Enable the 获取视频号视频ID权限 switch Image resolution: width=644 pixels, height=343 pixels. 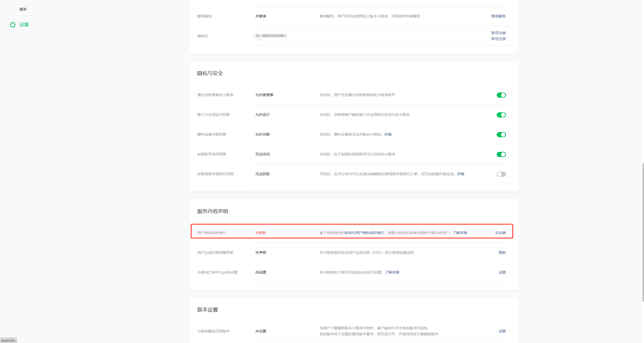tap(501, 174)
